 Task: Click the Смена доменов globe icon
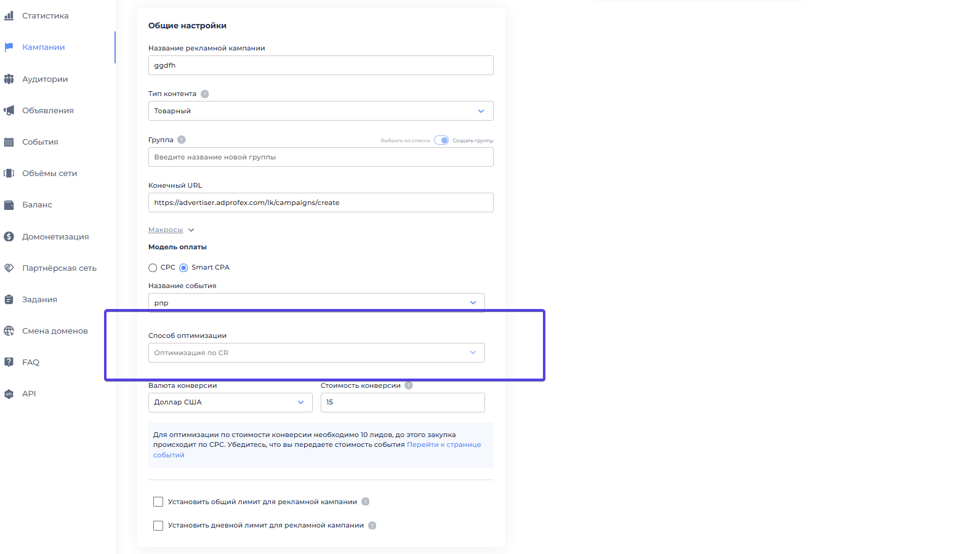click(9, 331)
